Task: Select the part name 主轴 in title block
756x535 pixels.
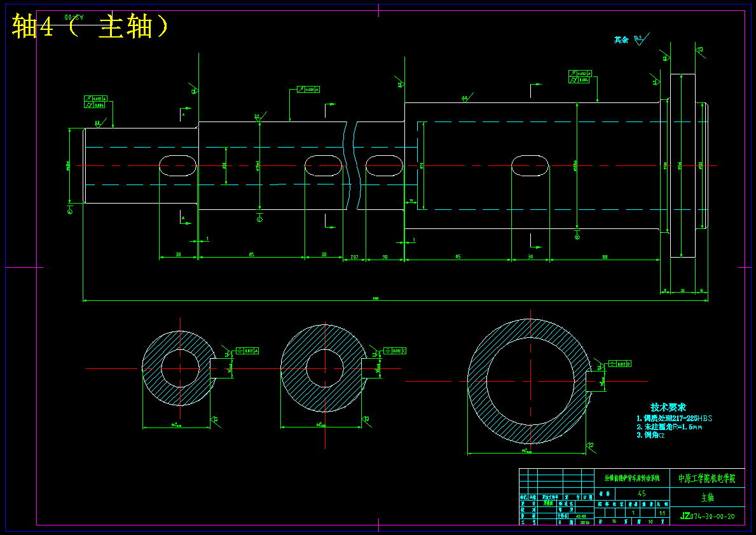Action: pyautogui.click(x=707, y=497)
